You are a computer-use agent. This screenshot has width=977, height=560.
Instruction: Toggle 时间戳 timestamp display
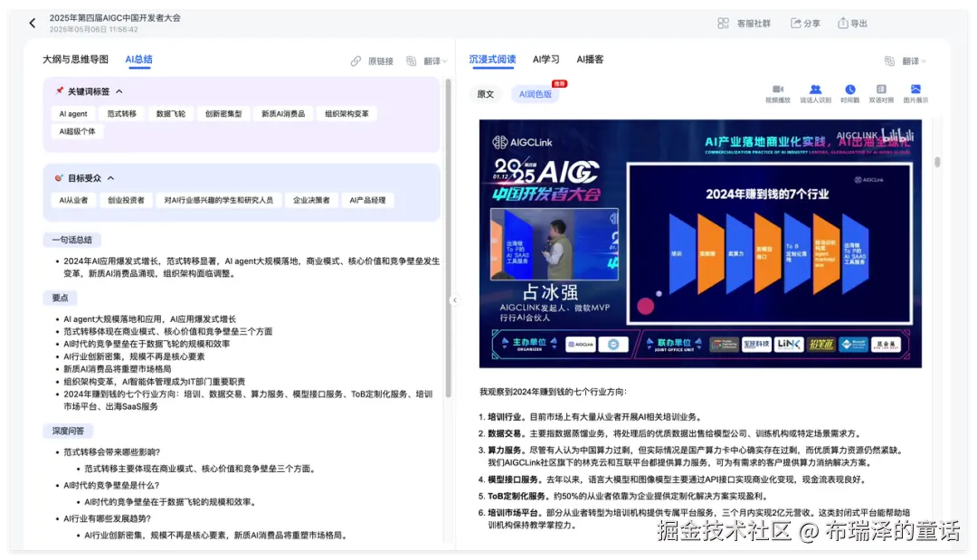coord(849,93)
